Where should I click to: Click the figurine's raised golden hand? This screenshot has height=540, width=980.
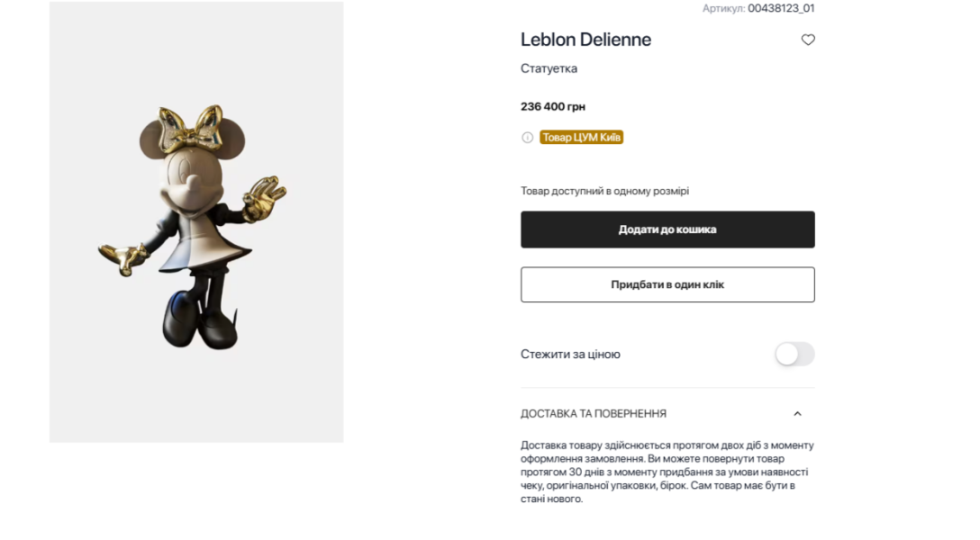(264, 192)
